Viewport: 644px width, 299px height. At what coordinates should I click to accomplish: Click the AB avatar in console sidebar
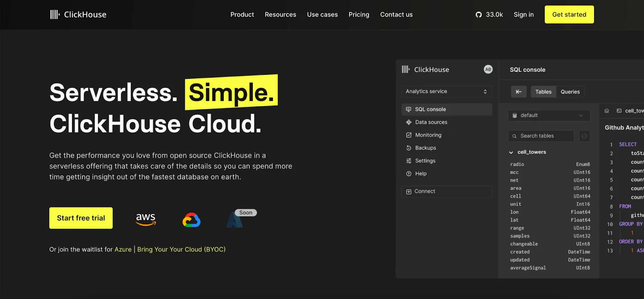pyautogui.click(x=488, y=69)
